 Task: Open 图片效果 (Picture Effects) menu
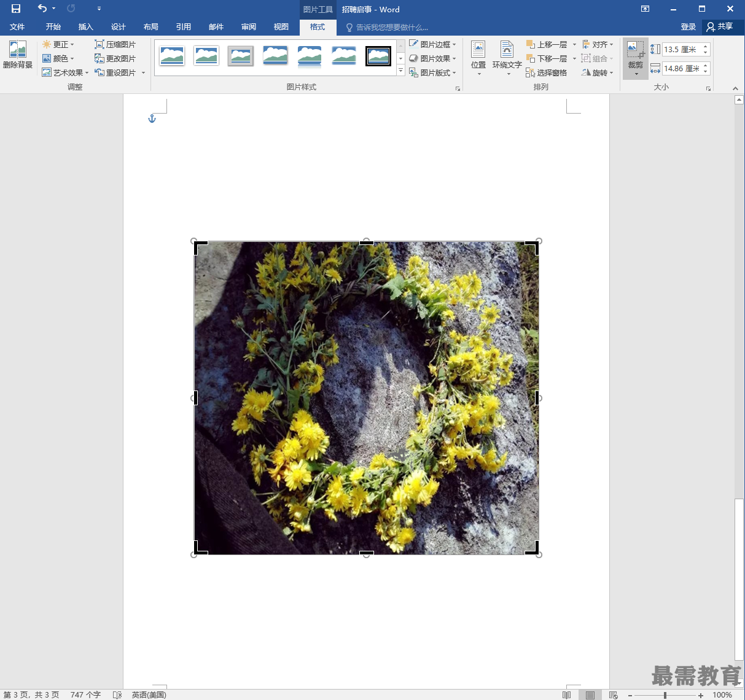[432, 58]
